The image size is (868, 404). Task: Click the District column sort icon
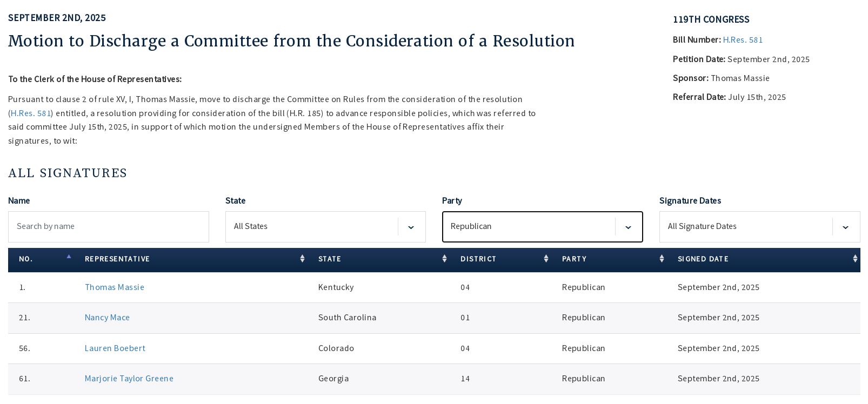pyautogui.click(x=546, y=259)
